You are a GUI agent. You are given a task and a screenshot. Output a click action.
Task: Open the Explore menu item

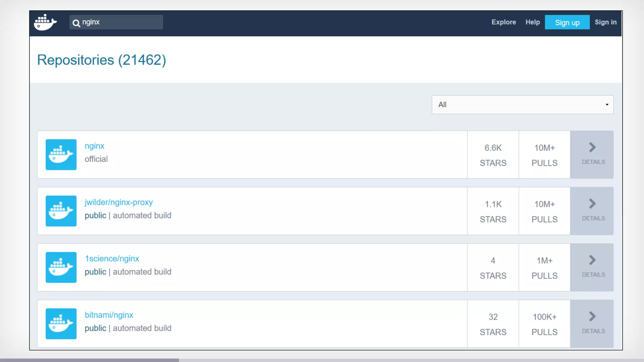[x=504, y=22]
